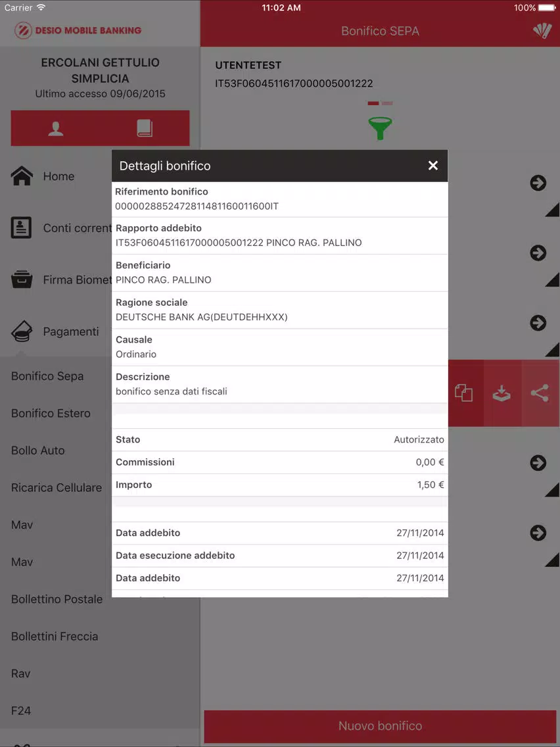Select the Home menu item
Image resolution: width=560 pixels, height=747 pixels.
[58, 176]
